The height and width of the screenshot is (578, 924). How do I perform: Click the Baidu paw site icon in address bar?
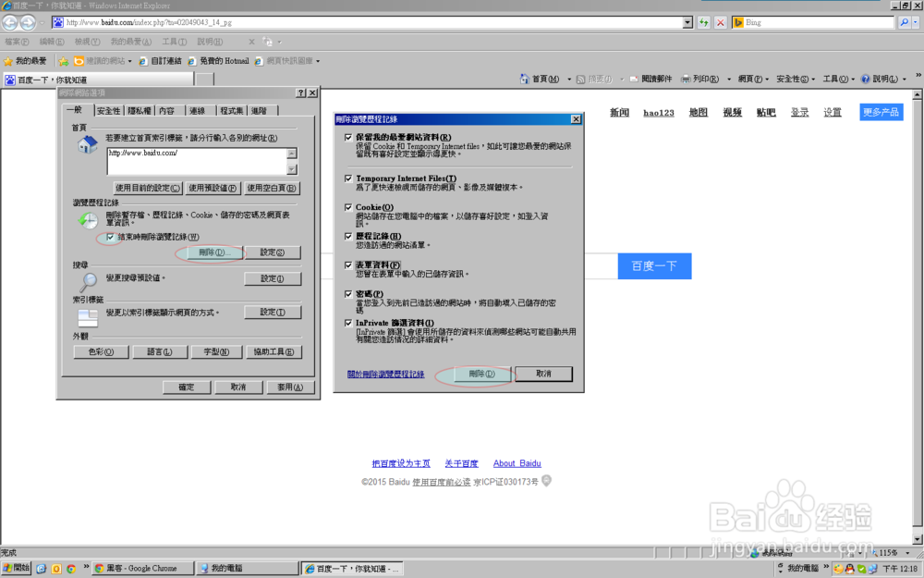pyautogui.click(x=57, y=22)
